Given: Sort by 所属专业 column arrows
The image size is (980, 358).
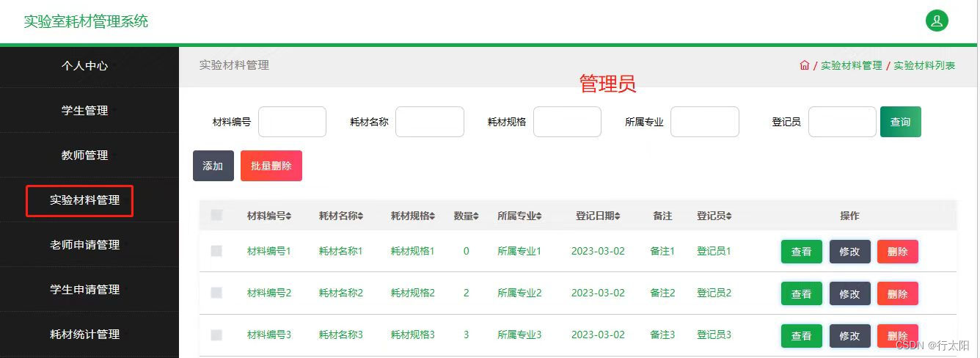Looking at the screenshot, I should pos(539,216).
